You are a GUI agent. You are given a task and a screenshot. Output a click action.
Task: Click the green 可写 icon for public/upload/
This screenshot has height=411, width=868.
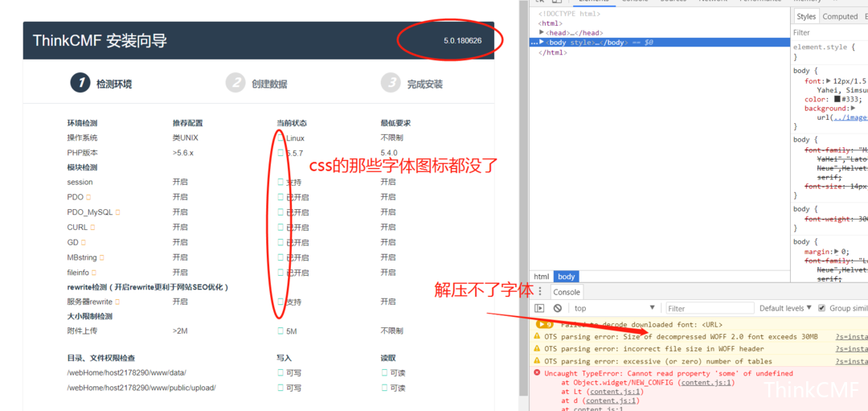pyautogui.click(x=280, y=388)
